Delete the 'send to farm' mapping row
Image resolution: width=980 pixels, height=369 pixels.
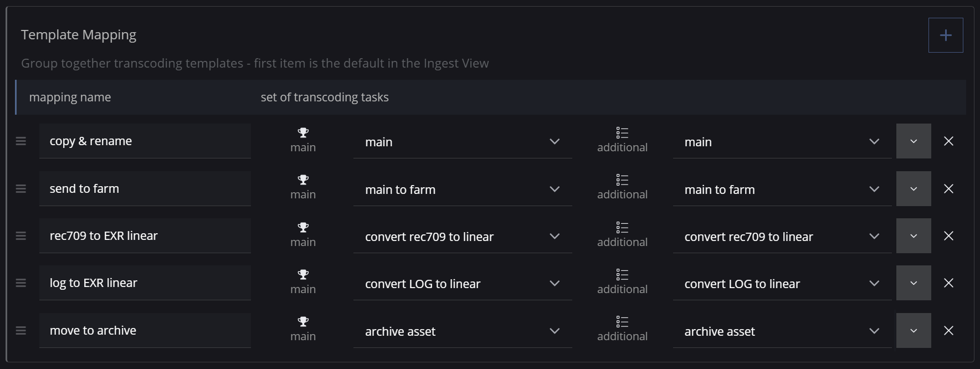948,189
